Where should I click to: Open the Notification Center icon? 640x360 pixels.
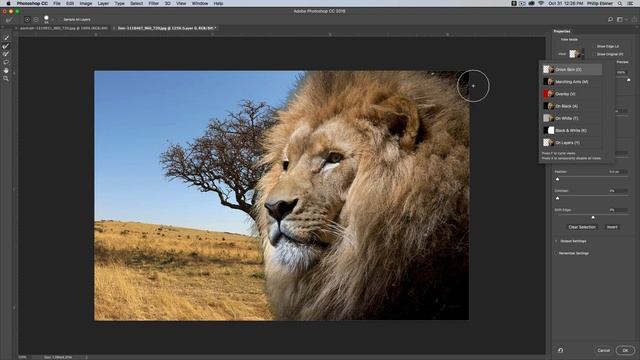(631, 3)
